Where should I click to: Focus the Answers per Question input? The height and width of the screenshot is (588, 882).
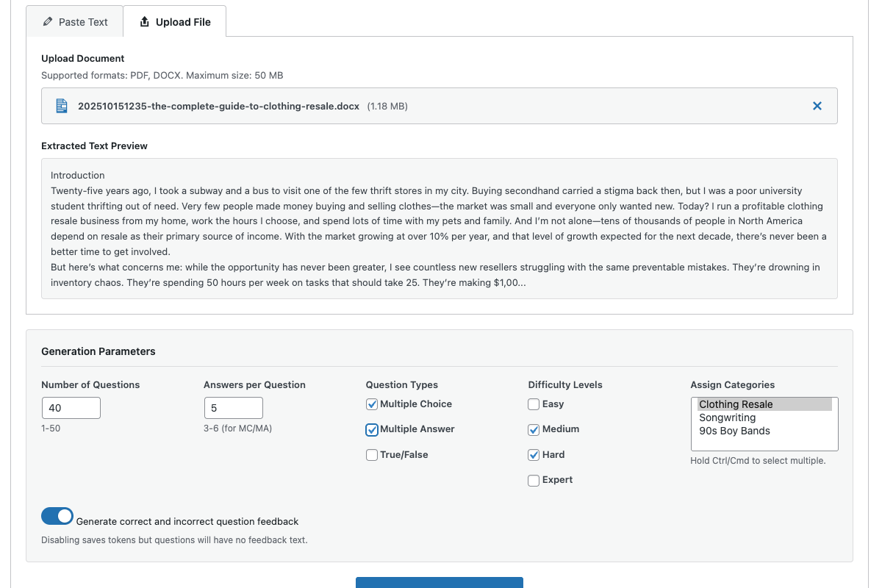click(x=233, y=408)
